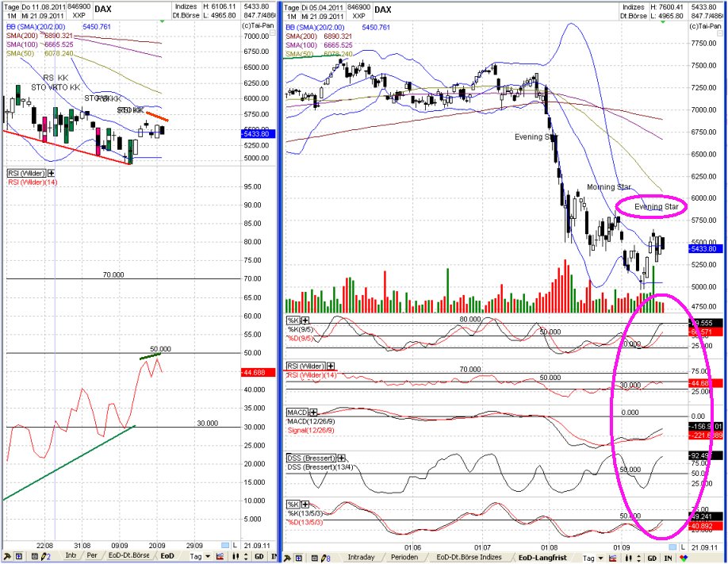
Task: Toggle the L scale button on the left chart timeline
Action: point(236,545)
